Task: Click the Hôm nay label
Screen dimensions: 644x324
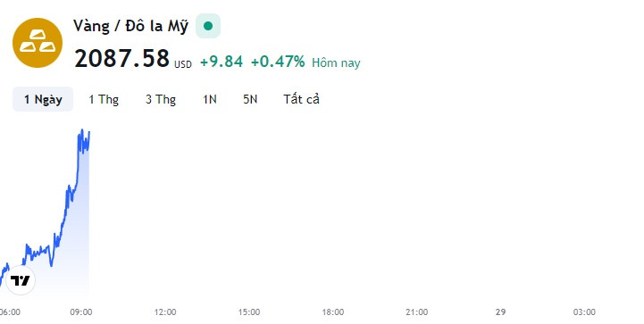Action: 336,62
